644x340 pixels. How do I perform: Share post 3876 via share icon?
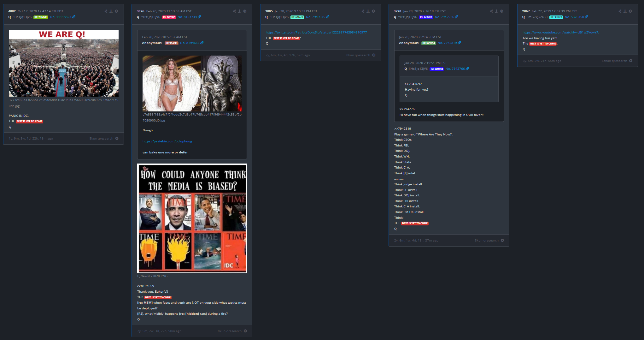234,11
